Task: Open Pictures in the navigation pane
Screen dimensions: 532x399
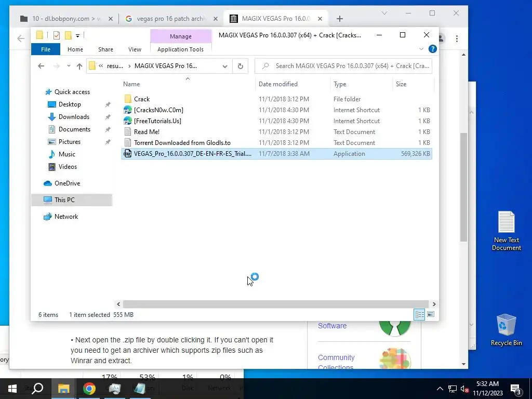Action: click(x=69, y=142)
